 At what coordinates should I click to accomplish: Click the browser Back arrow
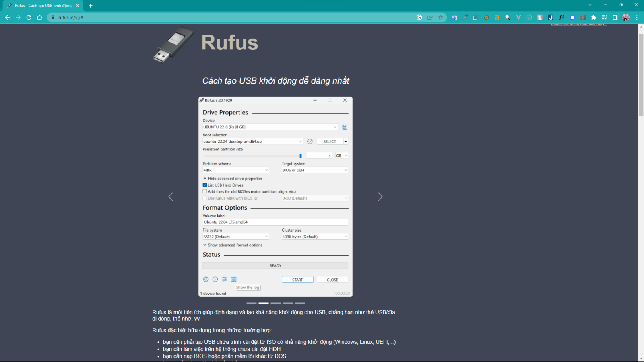coord(7,17)
